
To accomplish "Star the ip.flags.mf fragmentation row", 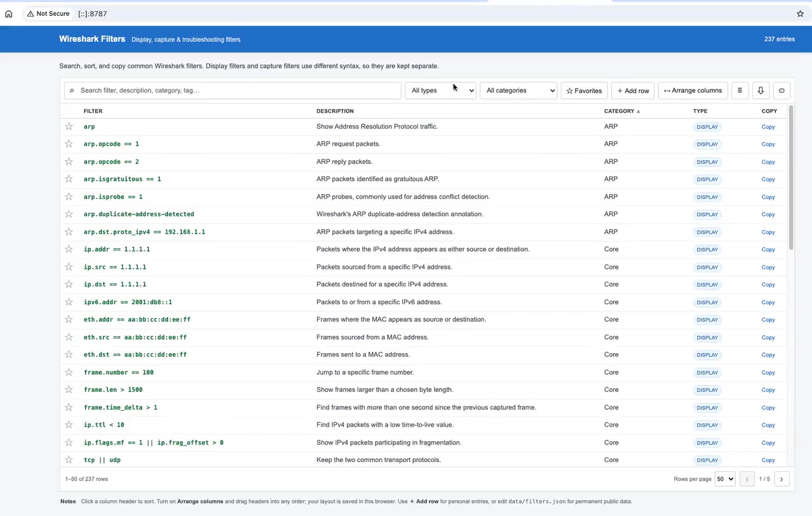I will (69, 442).
